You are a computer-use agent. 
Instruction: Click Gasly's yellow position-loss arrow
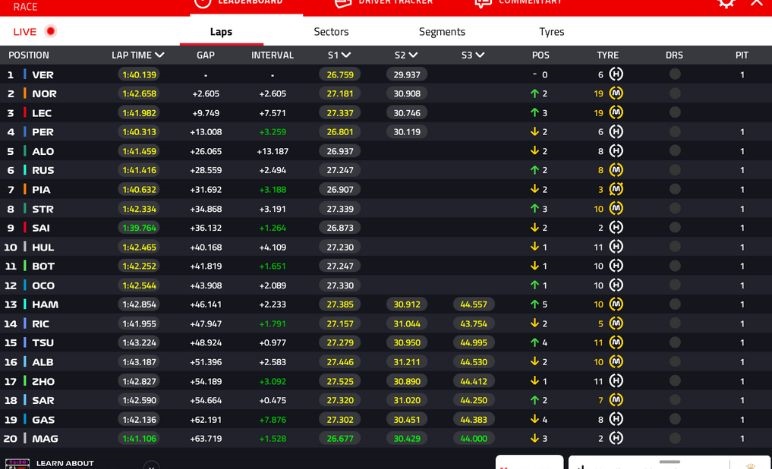[x=535, y=419]
